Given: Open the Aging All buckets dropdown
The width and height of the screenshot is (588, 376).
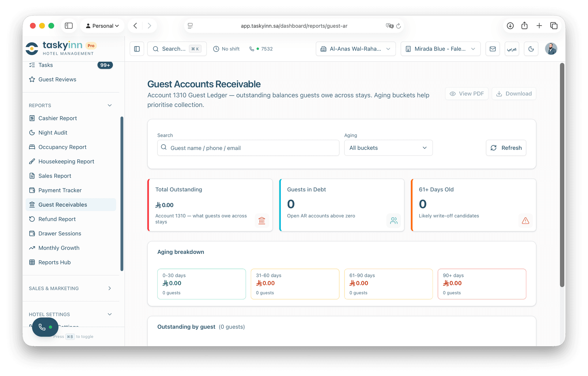Looking at the screenshot, I should [x=388, y=148].
